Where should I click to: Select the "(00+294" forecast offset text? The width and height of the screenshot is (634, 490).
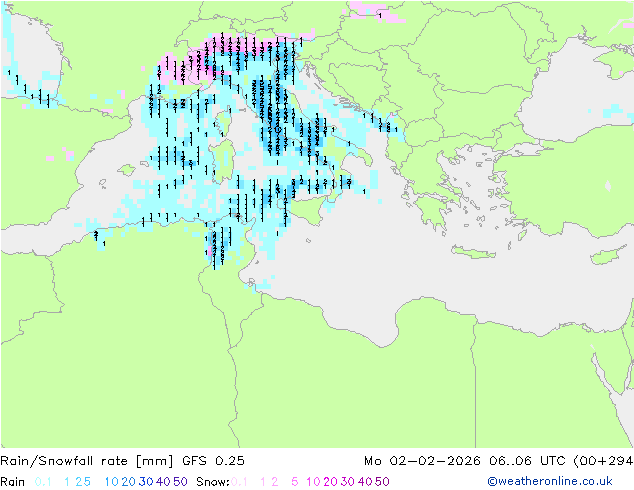[603, 461]
